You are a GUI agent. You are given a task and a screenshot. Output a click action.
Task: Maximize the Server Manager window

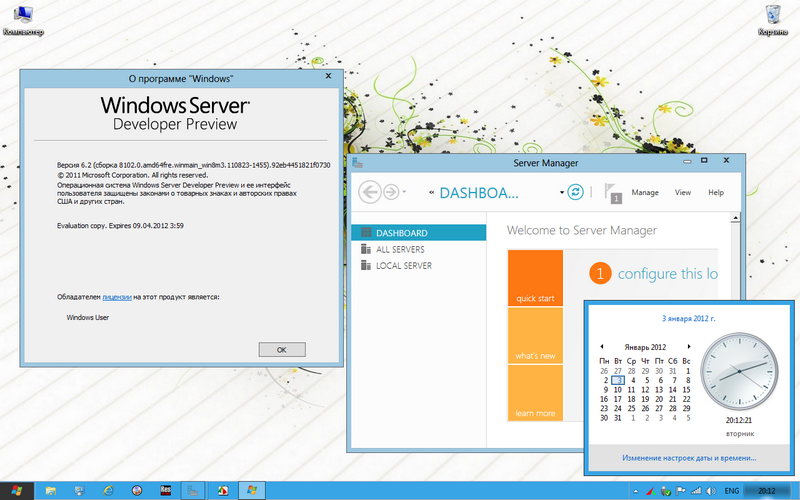(704, 160)
